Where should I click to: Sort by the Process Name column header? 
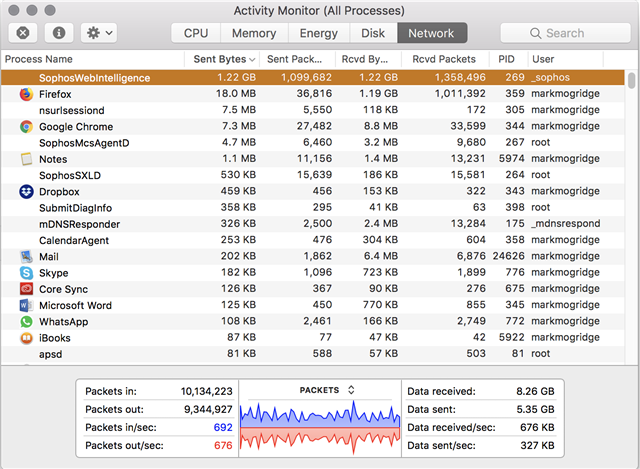click(39, 59)
